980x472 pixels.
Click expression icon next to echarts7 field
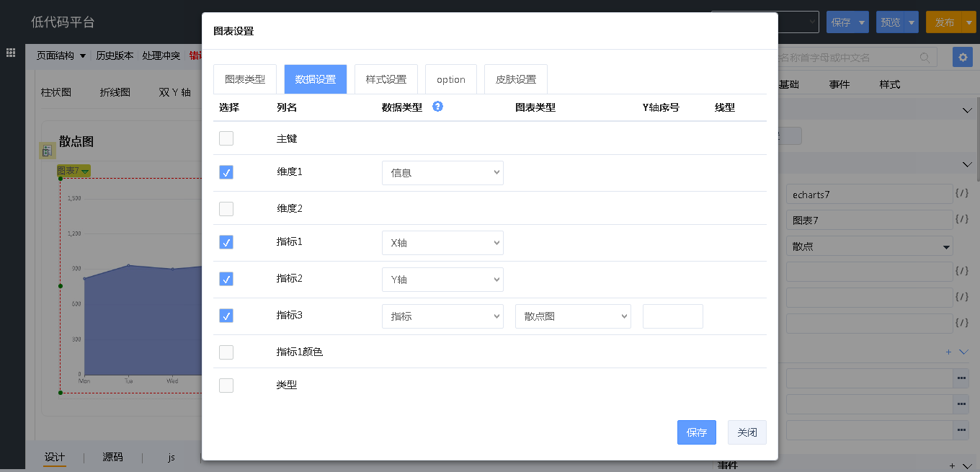coord(962,194)
